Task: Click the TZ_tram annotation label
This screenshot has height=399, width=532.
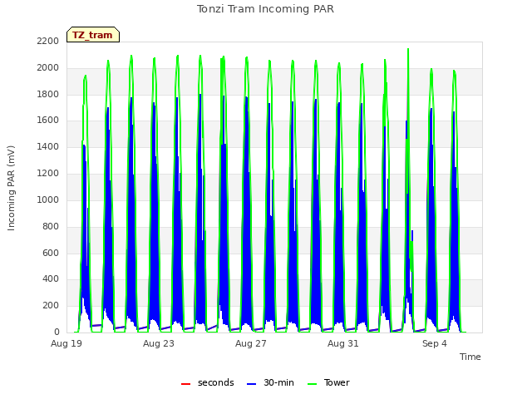Action: pyautogui.click(x=92, y=35)
